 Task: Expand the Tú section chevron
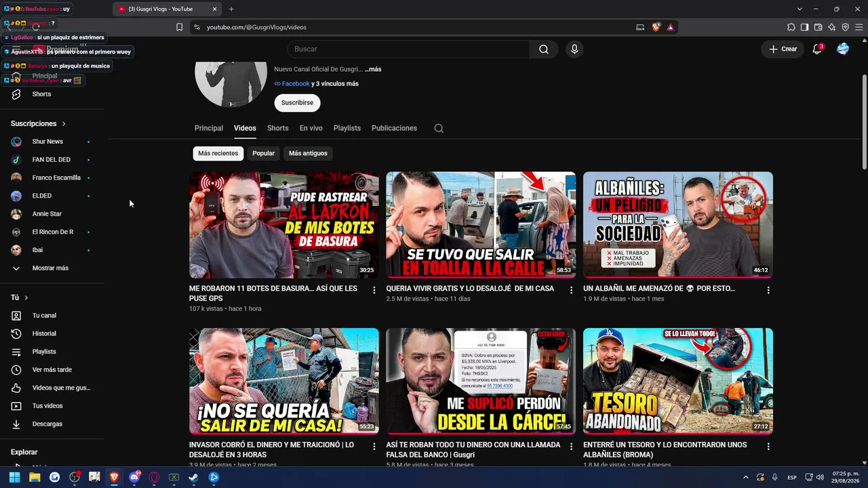[x=26, y=298]
